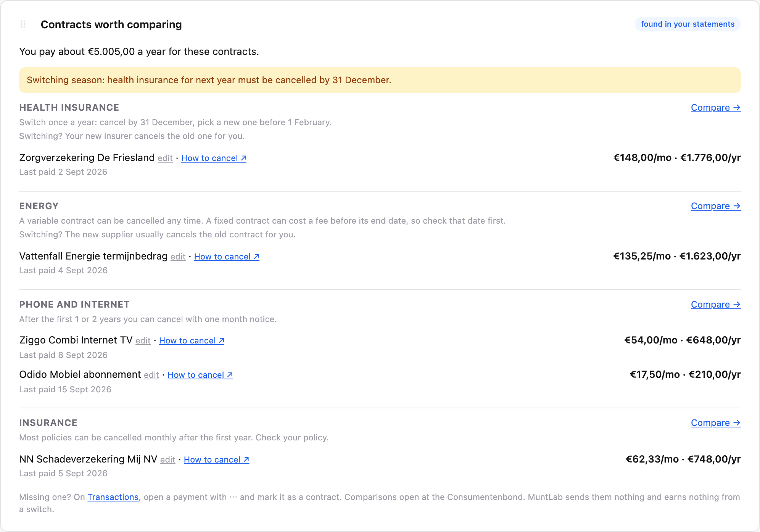Viewport: 760px width, 532px height.
Task: Open Compare link for Health Insurance
Action: pos(715,108)
